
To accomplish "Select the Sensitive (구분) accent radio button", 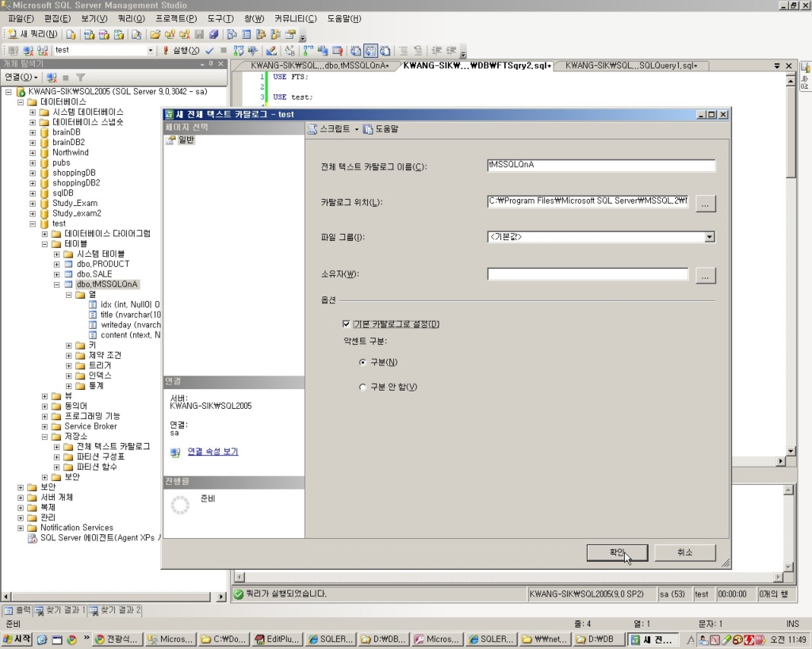I will click(x=362, y=362).
